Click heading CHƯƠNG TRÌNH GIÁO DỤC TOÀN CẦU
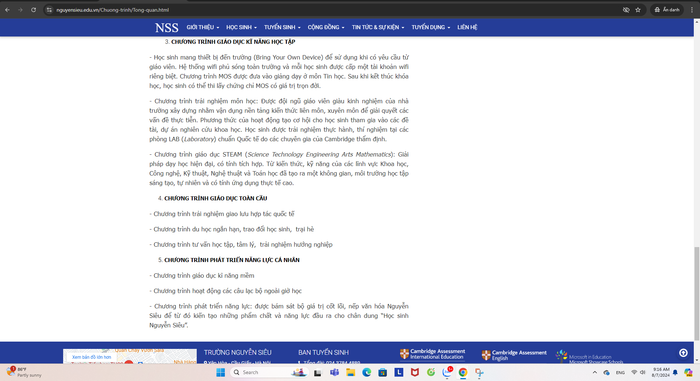 pos(216,198)
